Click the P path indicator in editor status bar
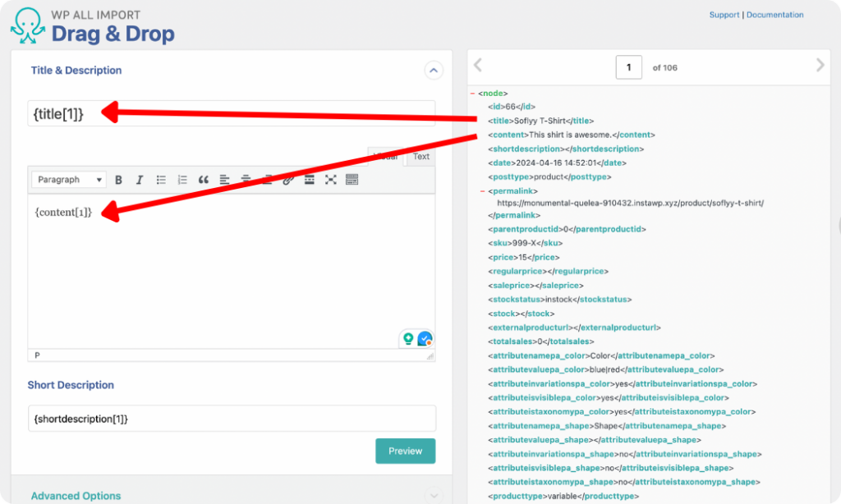The image size is (841, 504). point(37,355)
